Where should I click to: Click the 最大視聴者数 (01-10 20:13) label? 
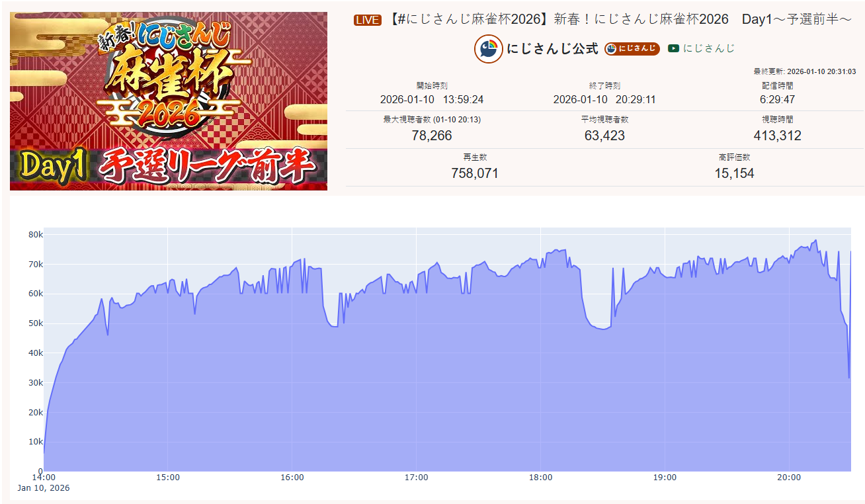[432, 120]
